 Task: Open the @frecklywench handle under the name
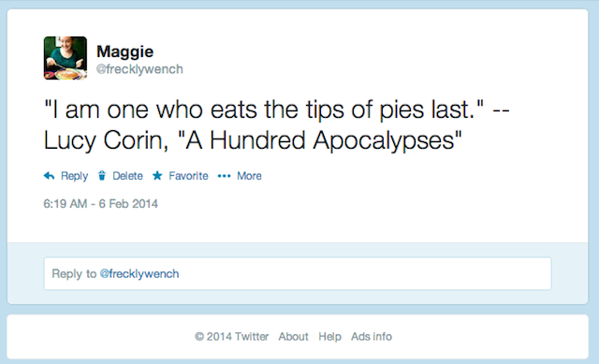[x=139, y=69]
